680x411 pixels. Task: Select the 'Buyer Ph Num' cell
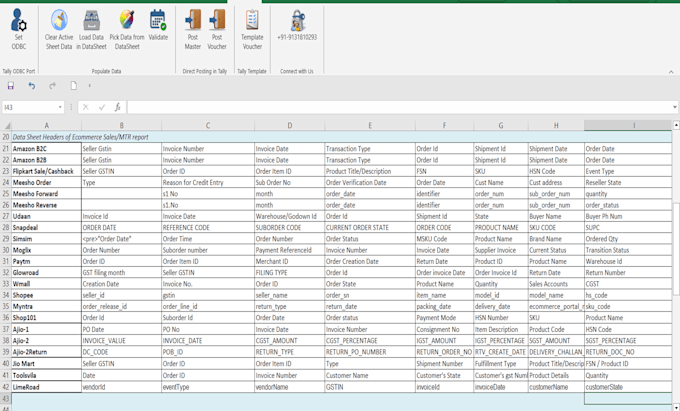tap(628, 216)
